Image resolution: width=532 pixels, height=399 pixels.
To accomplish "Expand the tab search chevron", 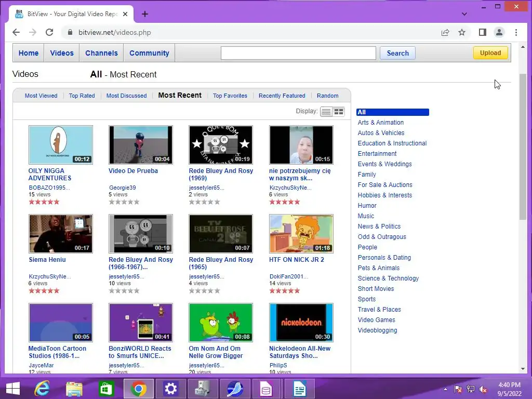I will [464, 14].
